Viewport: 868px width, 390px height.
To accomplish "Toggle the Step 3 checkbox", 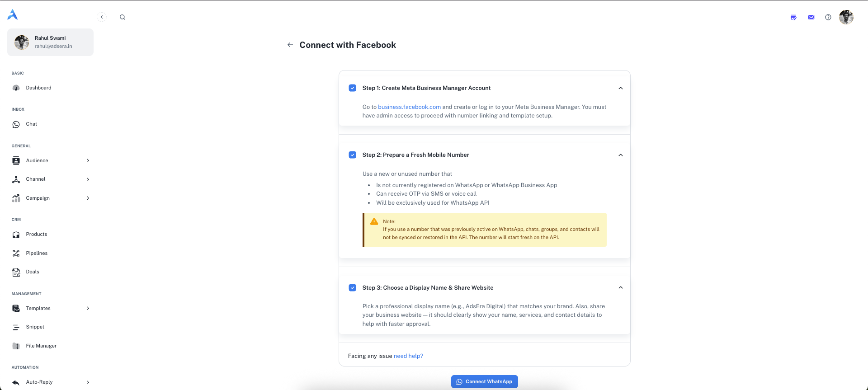I will coord(353,288).
